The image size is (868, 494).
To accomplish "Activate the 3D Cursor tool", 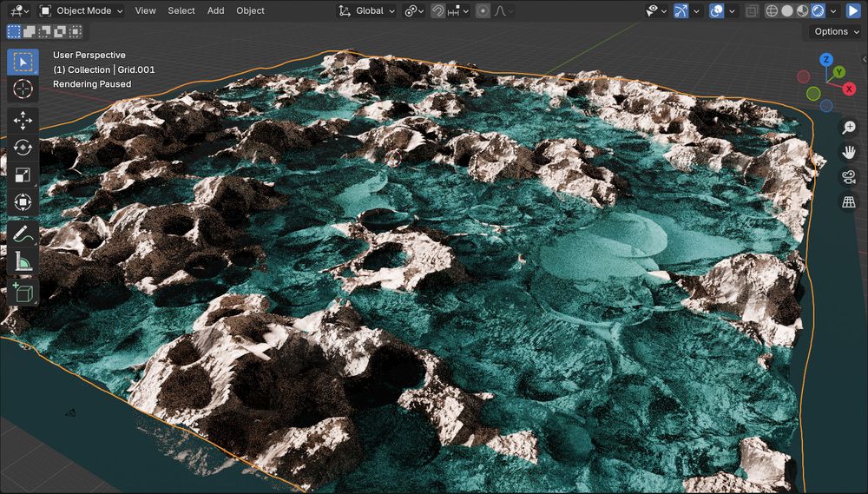I will [x=23, y=89].
